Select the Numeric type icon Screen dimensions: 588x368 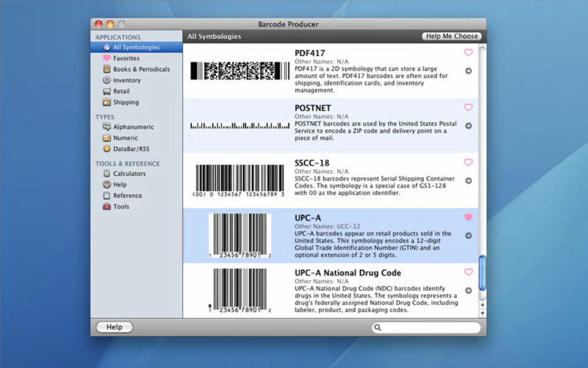(x=107, y=138)
